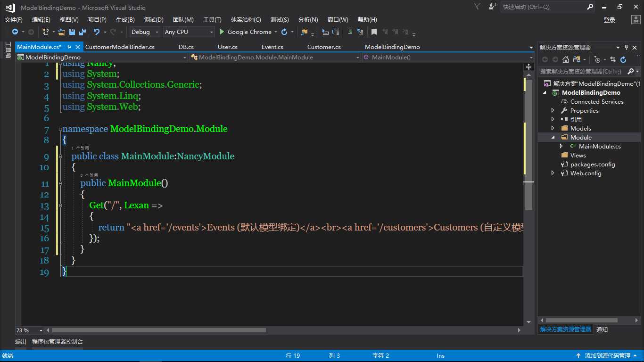
Task: Click the editor split window handle
Action: tap(528, 67)
